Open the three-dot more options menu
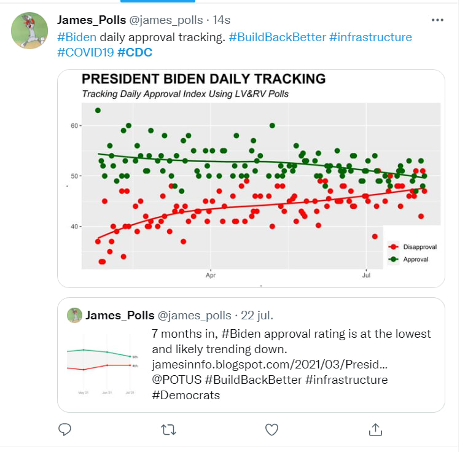This screenshot has width=476, height=452. click(437, 20)
